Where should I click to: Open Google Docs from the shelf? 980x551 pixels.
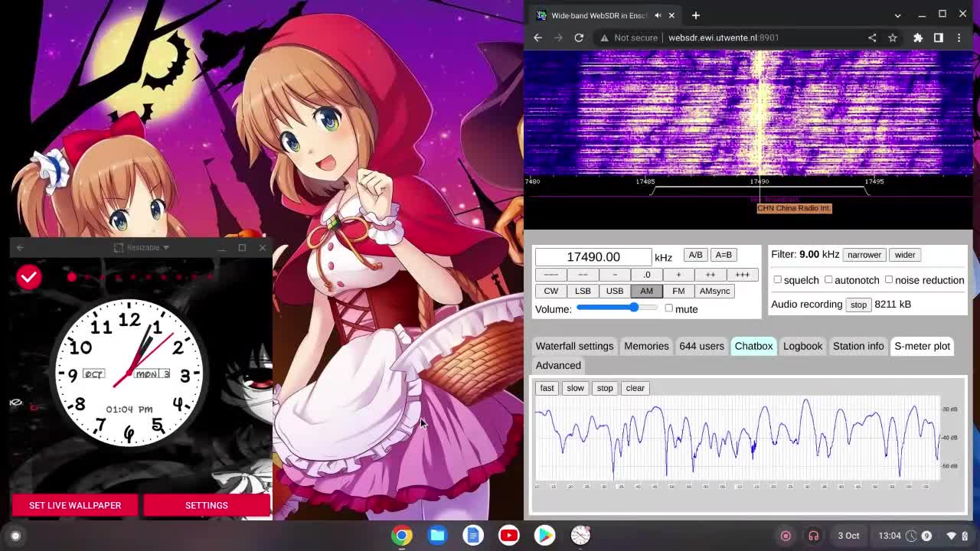coord(473,535)
